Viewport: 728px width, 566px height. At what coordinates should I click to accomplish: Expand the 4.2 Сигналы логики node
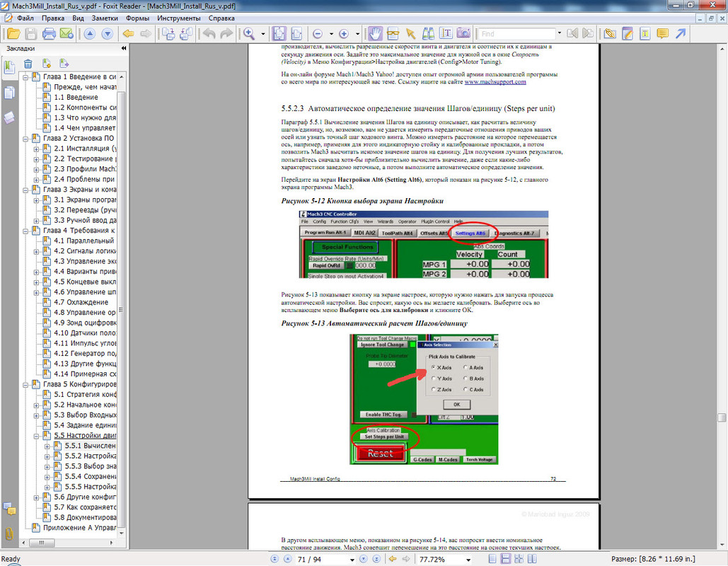coord(36,252)
